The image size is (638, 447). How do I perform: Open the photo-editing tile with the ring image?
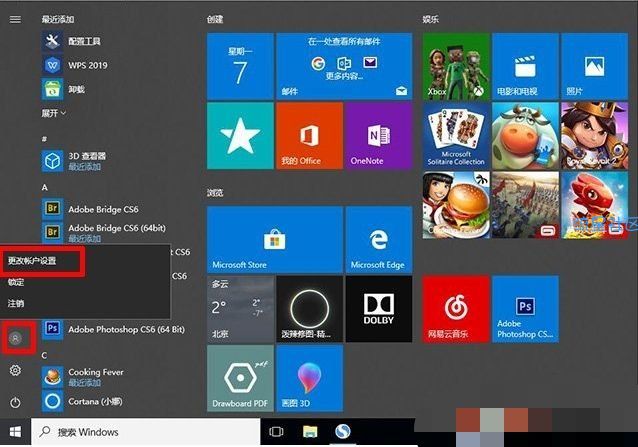click(x=309, y=309)
